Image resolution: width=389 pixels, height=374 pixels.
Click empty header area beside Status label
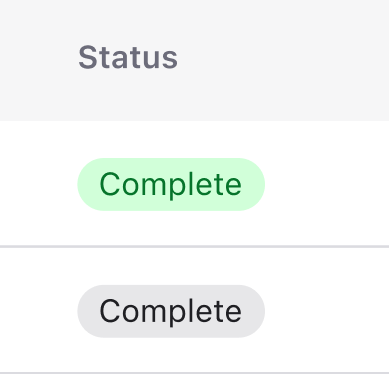coord(283,60)
